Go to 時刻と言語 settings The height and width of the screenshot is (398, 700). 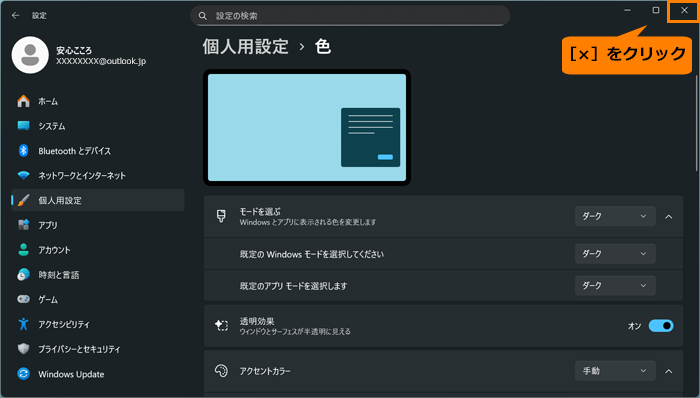click(x=98, y=275)
